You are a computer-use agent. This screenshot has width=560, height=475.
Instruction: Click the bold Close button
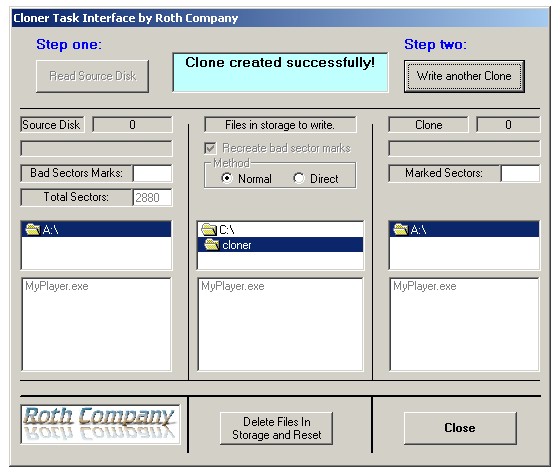click(x=460, y=428)
